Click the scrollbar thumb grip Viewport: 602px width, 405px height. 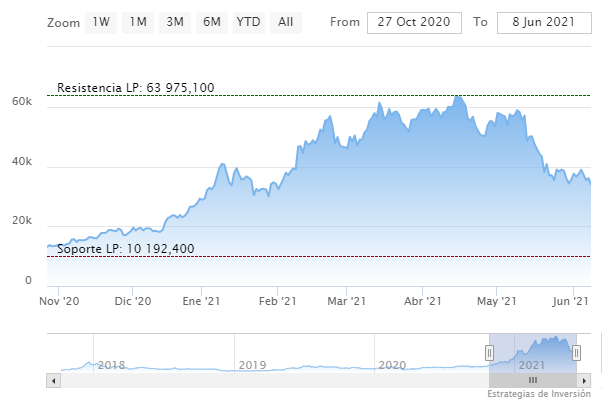(533, 381)
